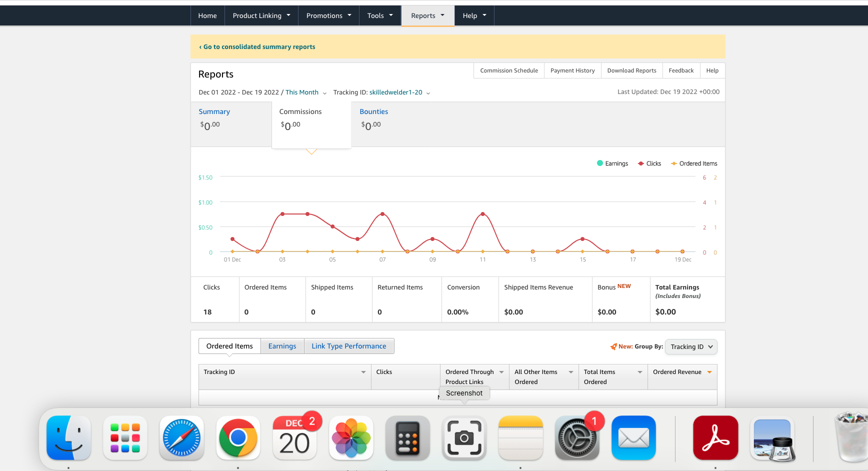The width and height of the screenshot is (868, 471).
Task: Open the Screenshot app in dock
Action: coord(464,438)
